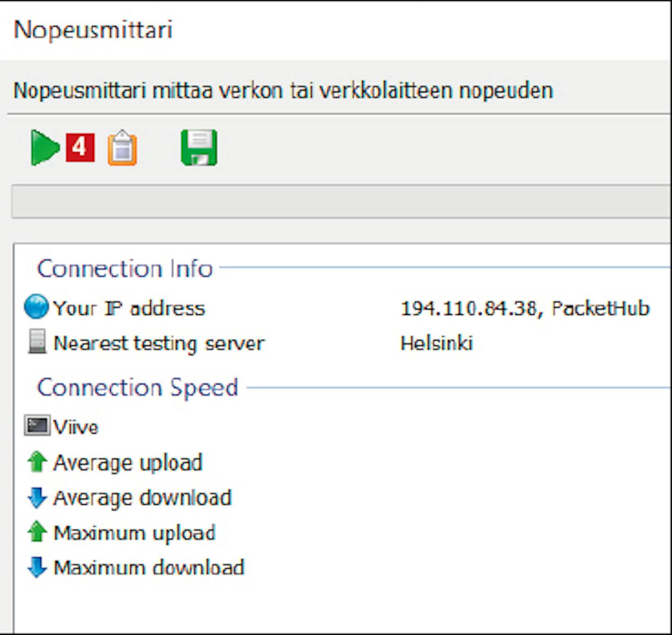Viewport: 672px width, 635px height.
Task: Click the terminal icon beside Viive
Action: [x=37, y=425]
